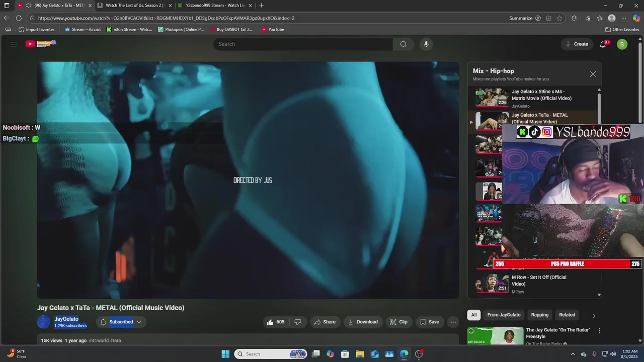Start voice search with microphone icon
This screenshot has width=644, height=362.
[x=426, y=44]
